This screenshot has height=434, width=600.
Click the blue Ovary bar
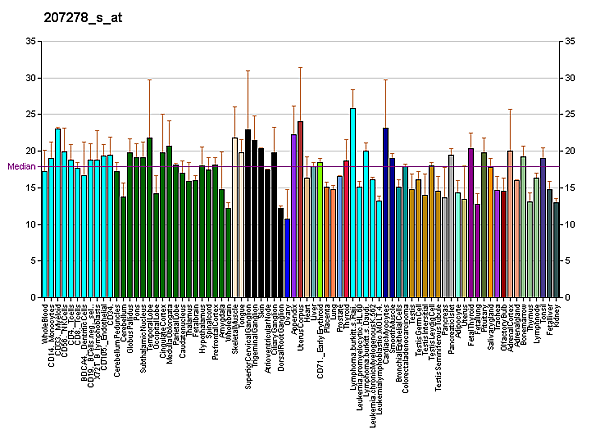point(287,258)
